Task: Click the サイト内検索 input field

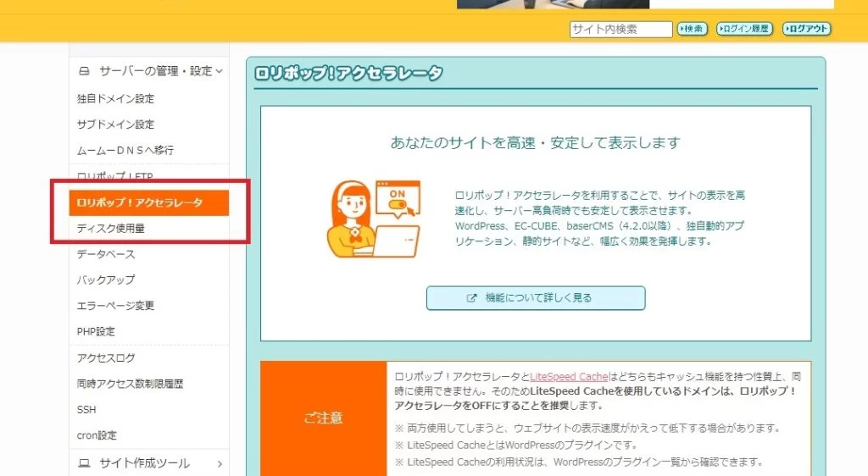Action: point(620,29)
